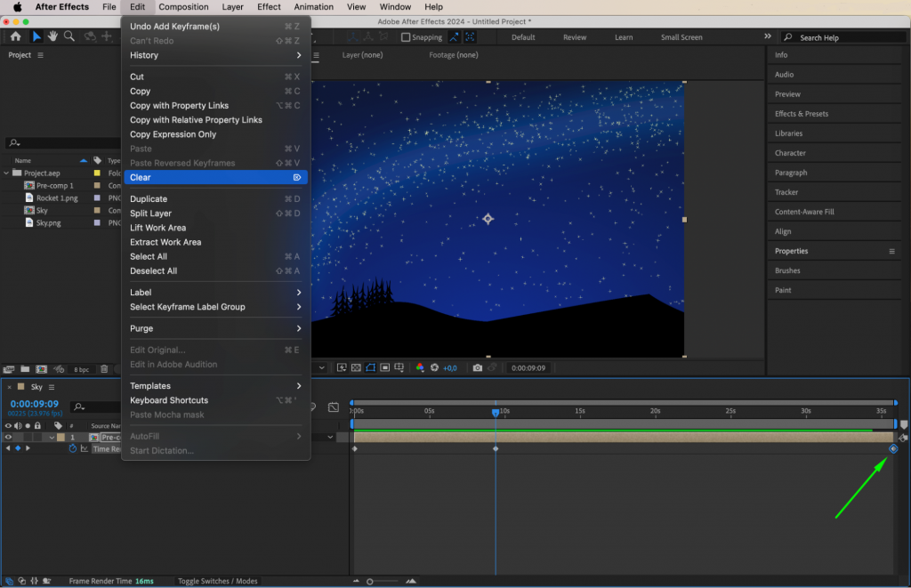911x588 pixels.
Task: Select the Hand tool
Action: pyautogui.click(x=52, y=37)
